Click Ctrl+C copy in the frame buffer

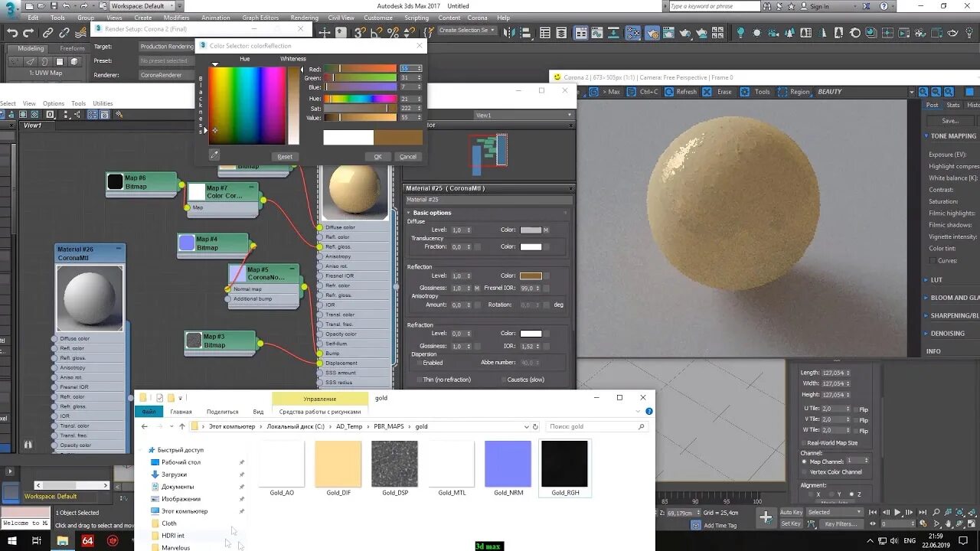(642, 92)
